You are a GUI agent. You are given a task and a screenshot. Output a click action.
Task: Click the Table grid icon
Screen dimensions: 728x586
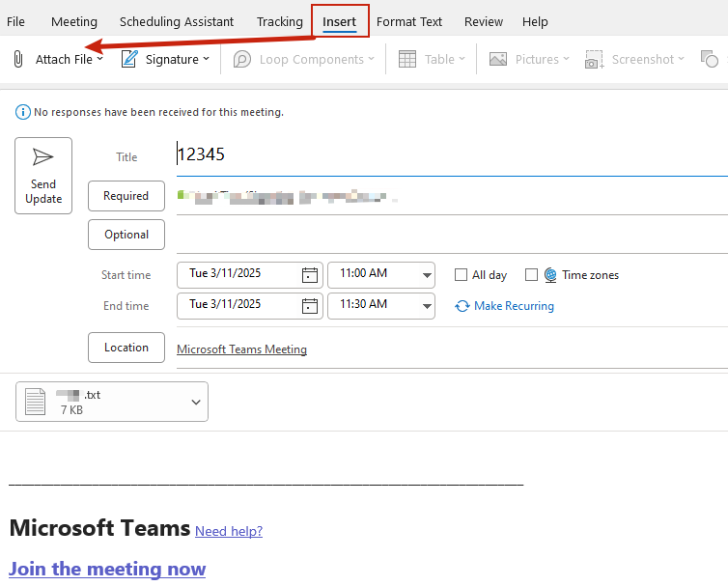(407, 60)
